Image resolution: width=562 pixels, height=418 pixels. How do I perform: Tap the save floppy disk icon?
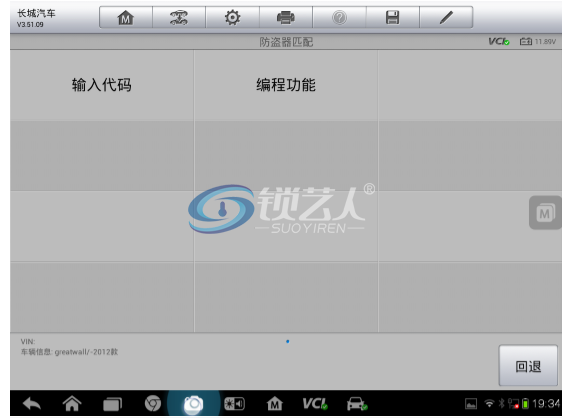392,17
